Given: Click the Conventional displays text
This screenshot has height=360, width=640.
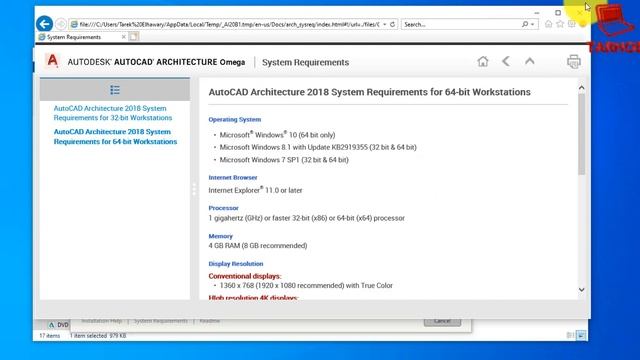Looking at the screenshot, I should point(245,276).
